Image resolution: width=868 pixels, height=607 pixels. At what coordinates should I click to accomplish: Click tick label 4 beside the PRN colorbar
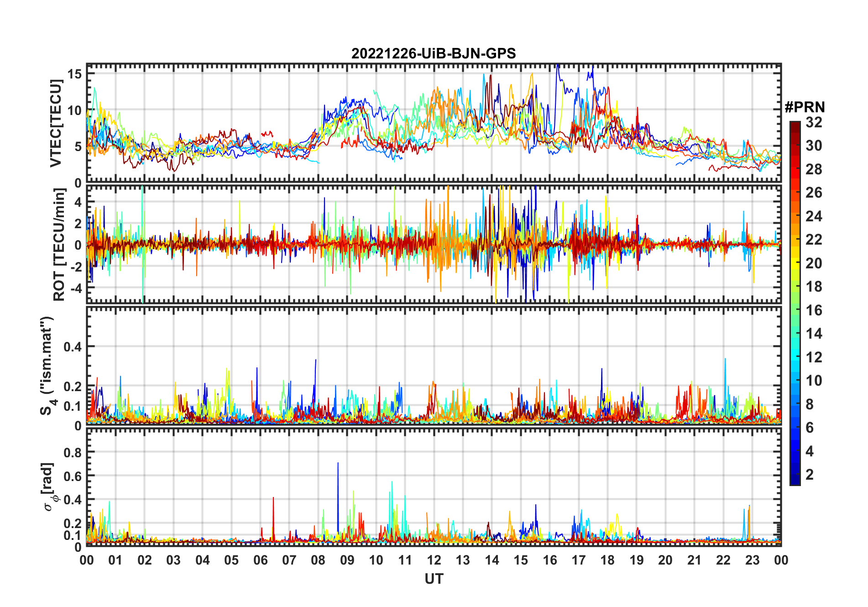click(810, 451)
